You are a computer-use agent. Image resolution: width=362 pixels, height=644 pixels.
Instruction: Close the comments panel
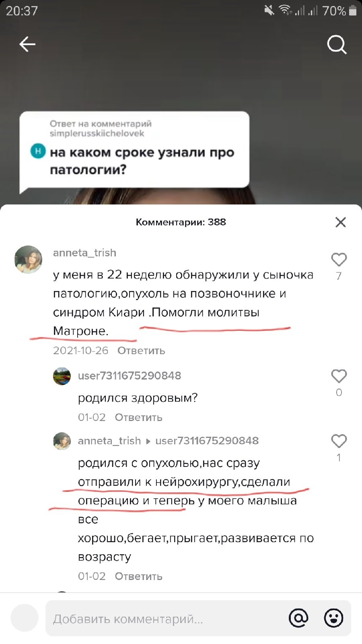tap(341, 222)
